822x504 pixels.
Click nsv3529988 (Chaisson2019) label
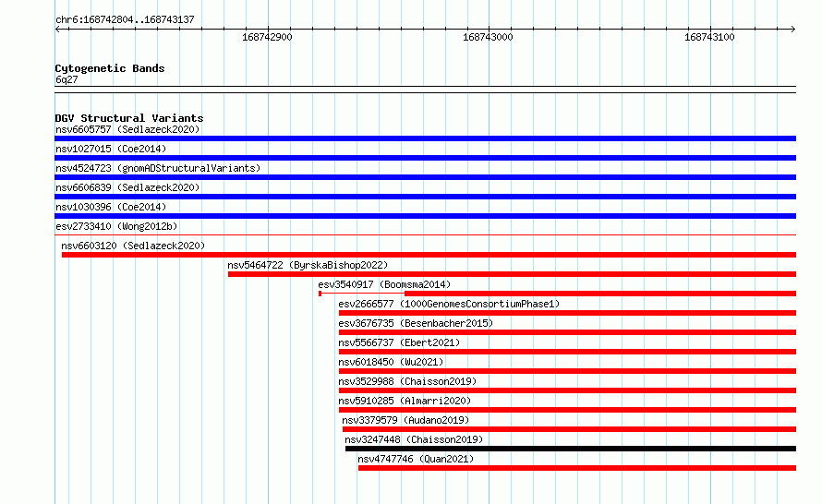click(407, 381)
